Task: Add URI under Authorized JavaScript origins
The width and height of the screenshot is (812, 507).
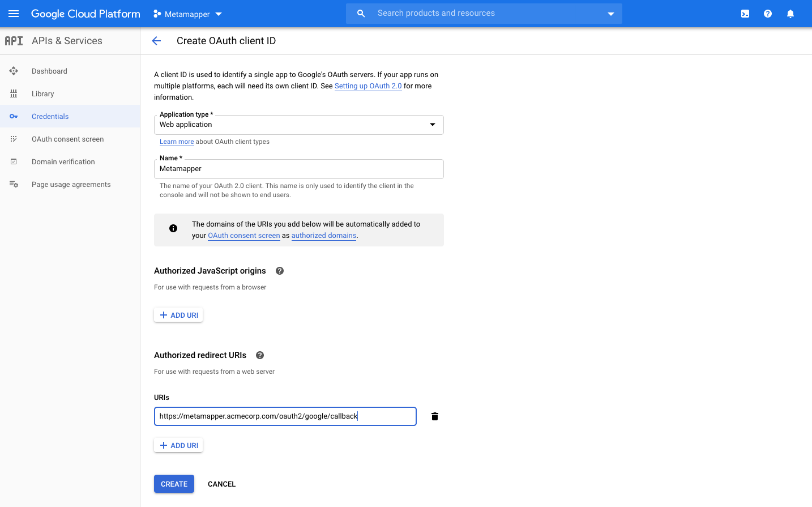Action: click(x=178, y=315)
